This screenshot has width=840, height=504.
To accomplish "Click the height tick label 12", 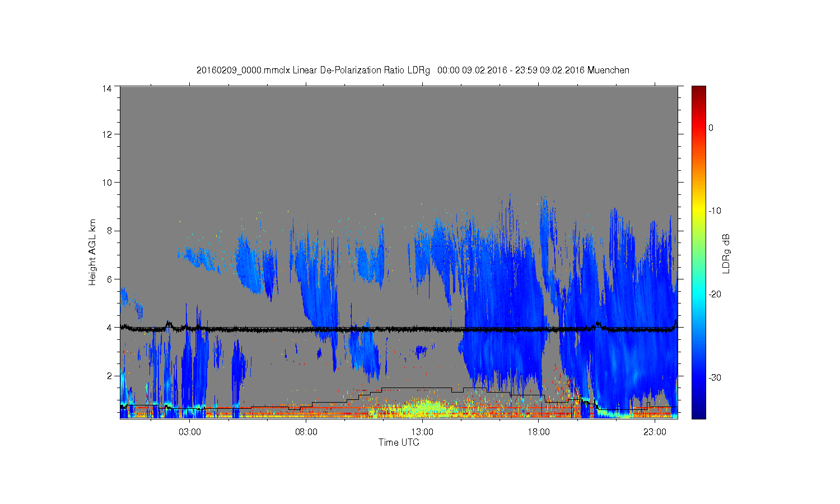I will point(106,134).
